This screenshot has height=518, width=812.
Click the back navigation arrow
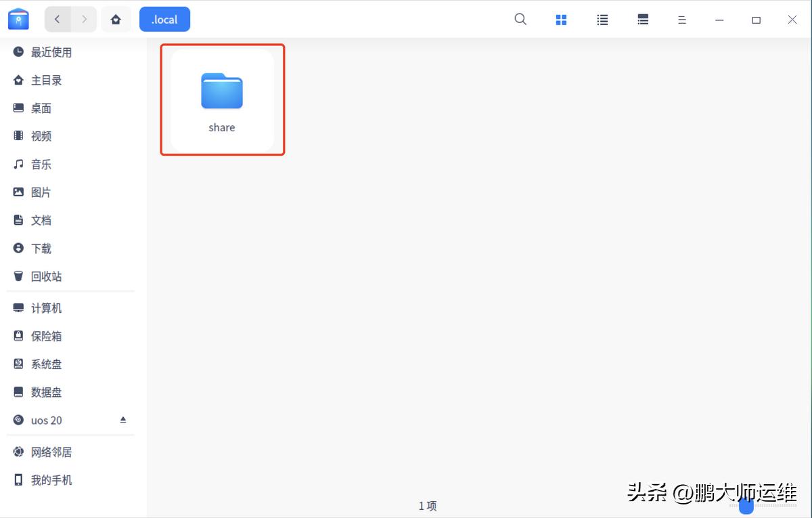(x=58, y=19)
